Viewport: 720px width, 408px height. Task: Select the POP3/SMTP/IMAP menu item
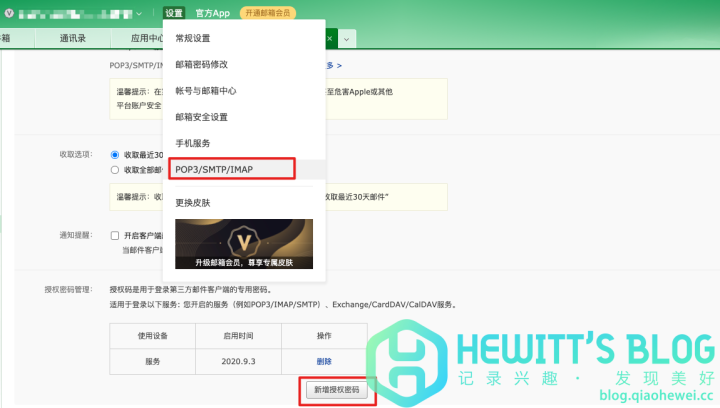coord(214,170)
